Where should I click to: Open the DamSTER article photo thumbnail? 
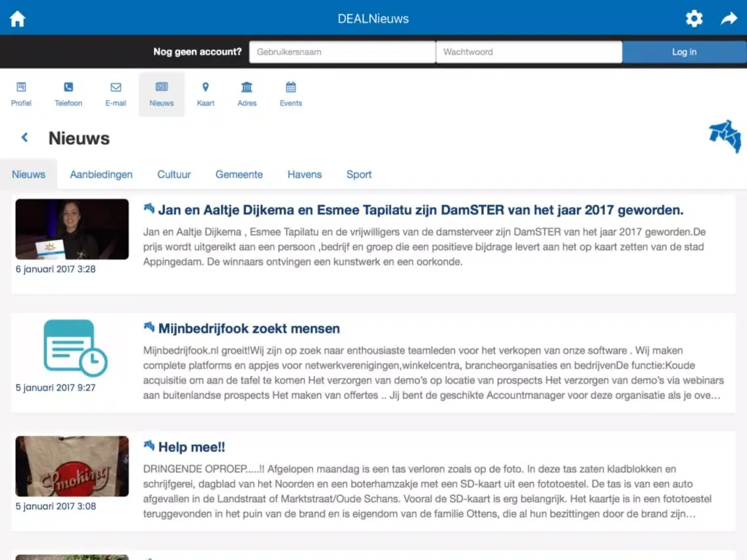pos(72,229)
